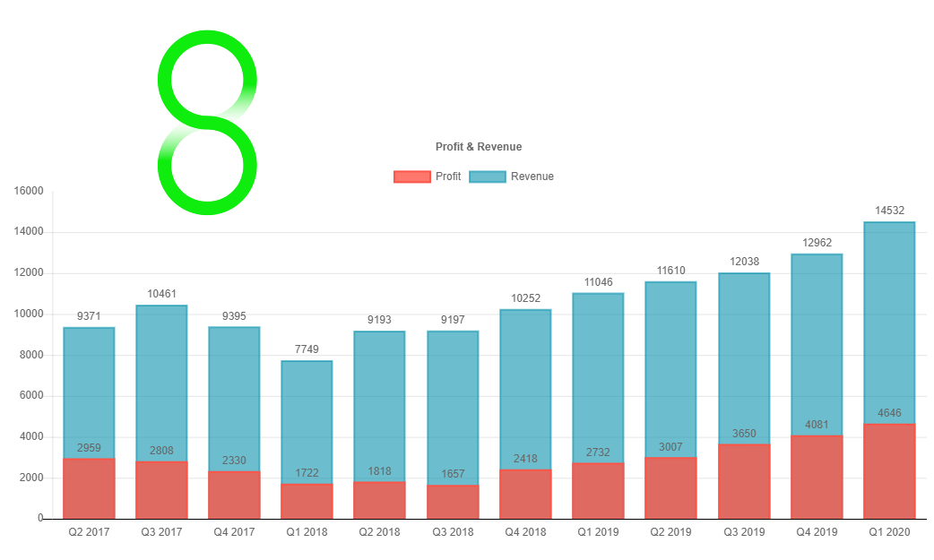Click the 12962 revenue data label
This screenshot has width=934, height=560.
pyautogui.click(x=817, y=243)
